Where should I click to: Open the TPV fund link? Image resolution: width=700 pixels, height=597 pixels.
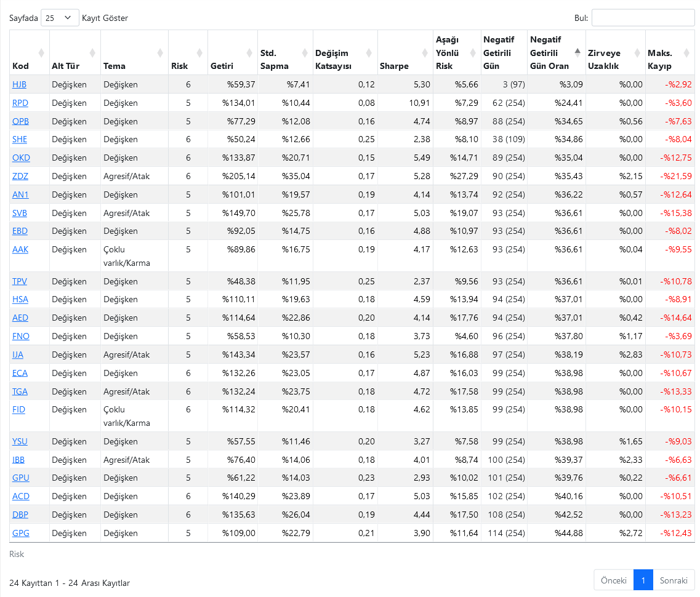[20, 281]
